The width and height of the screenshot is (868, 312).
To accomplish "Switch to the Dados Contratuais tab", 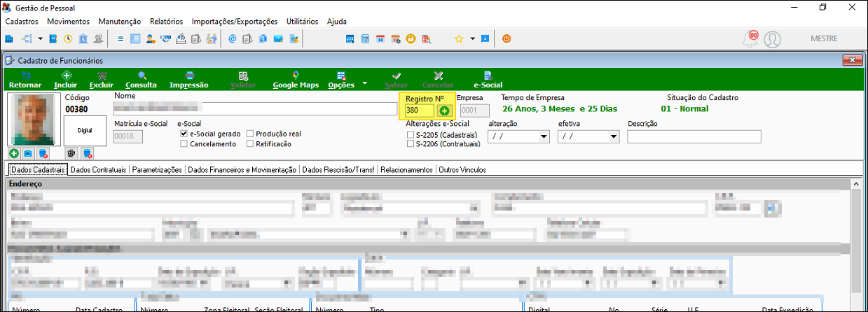I will [99, 169].
